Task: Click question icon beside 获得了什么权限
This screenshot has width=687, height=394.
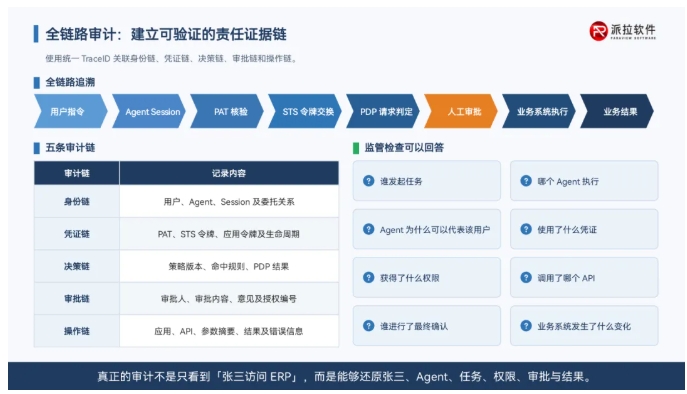Action: (x=368, y=277)
